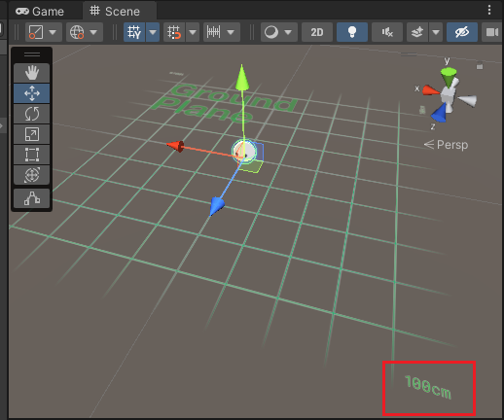The image size is (504, 420).
Task: Expand the pivot position dropdown arrow
Action: click(53, 32)
